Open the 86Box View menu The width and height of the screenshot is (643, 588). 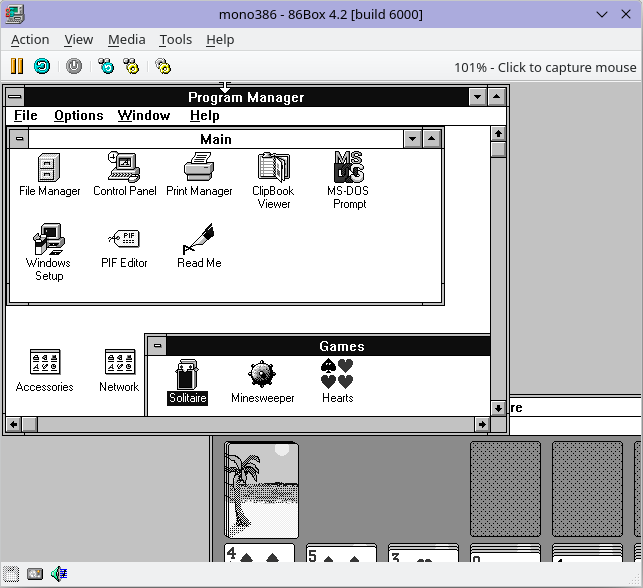click(x=78, y=40)
